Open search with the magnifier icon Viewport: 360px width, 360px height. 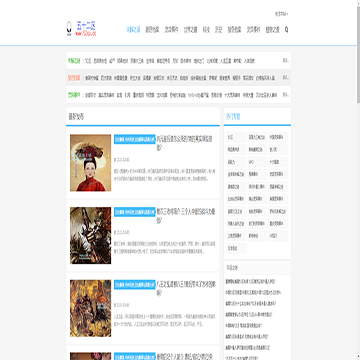pos(286,30)
